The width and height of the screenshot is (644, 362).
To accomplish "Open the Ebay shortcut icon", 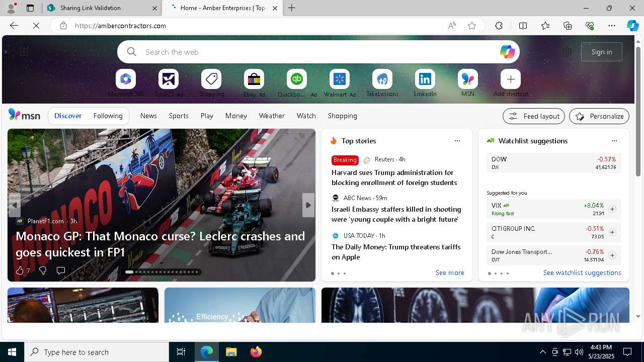I will [254, 79].
